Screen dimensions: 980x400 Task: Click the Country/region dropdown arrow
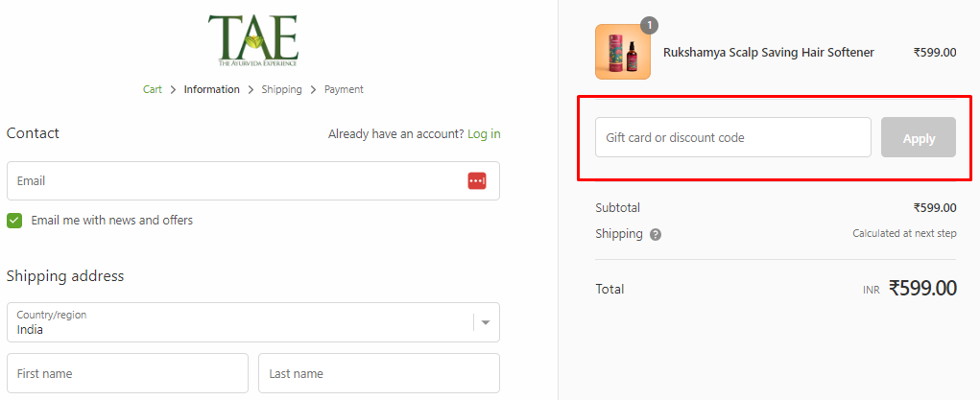486,322
